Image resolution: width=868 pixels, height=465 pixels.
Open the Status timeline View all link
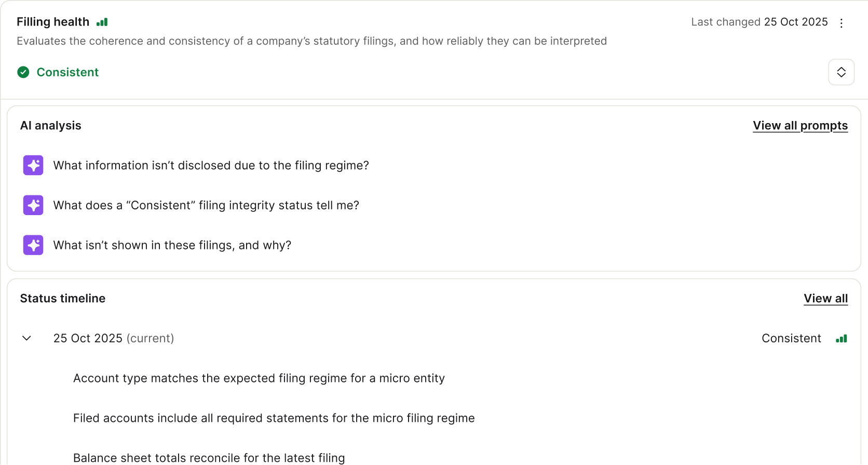click(825, 299)
